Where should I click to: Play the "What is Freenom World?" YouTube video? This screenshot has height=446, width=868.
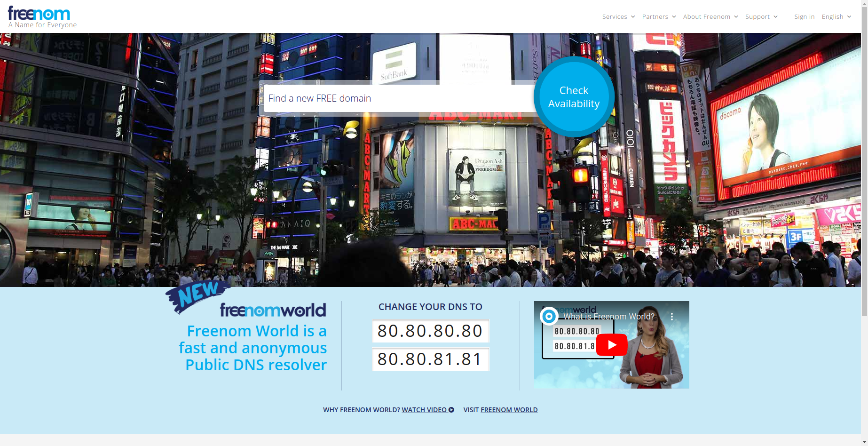coord(611,344)
